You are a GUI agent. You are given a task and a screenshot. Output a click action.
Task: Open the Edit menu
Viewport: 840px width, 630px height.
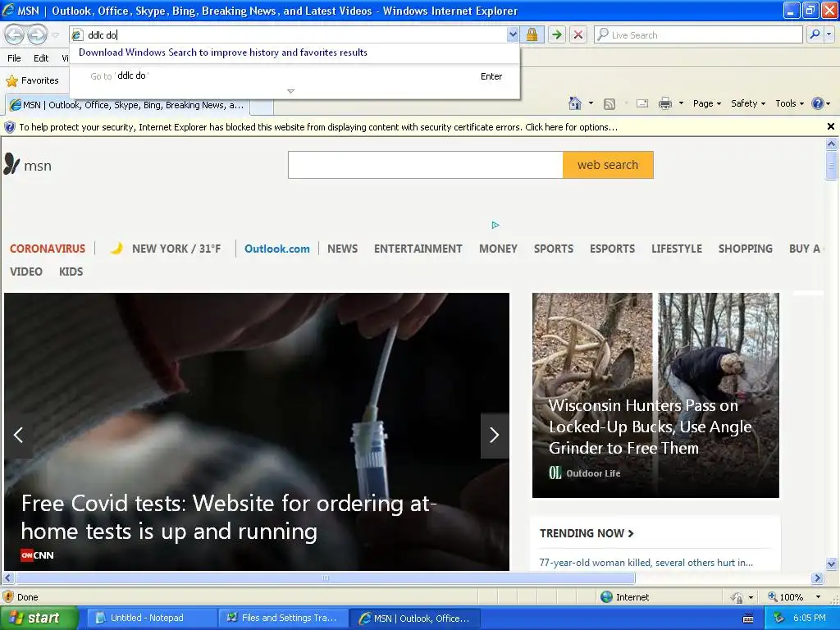[x=41, y=58]
